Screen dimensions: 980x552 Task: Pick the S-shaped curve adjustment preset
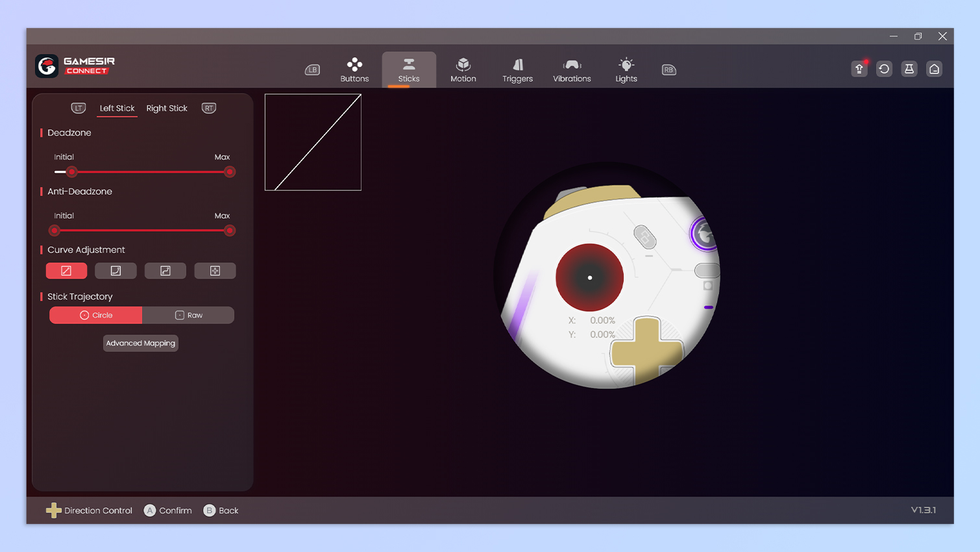pyautogui.click(x=165, y=271)
